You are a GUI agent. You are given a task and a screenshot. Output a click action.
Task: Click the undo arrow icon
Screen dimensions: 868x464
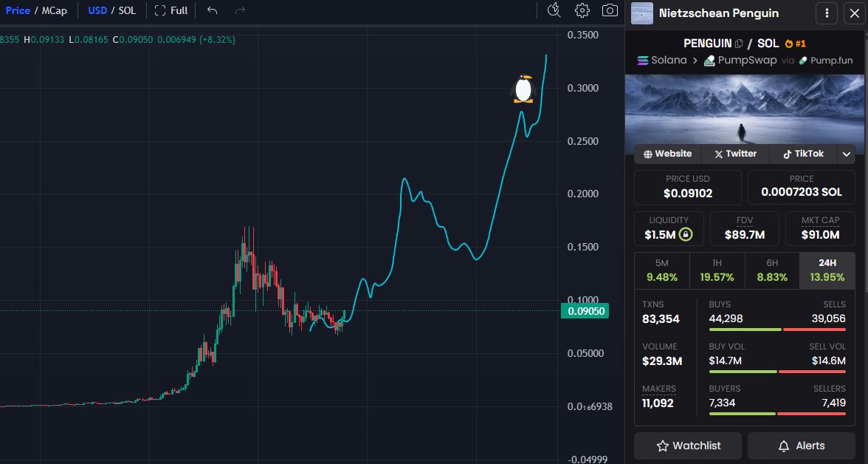pos(212,10)
